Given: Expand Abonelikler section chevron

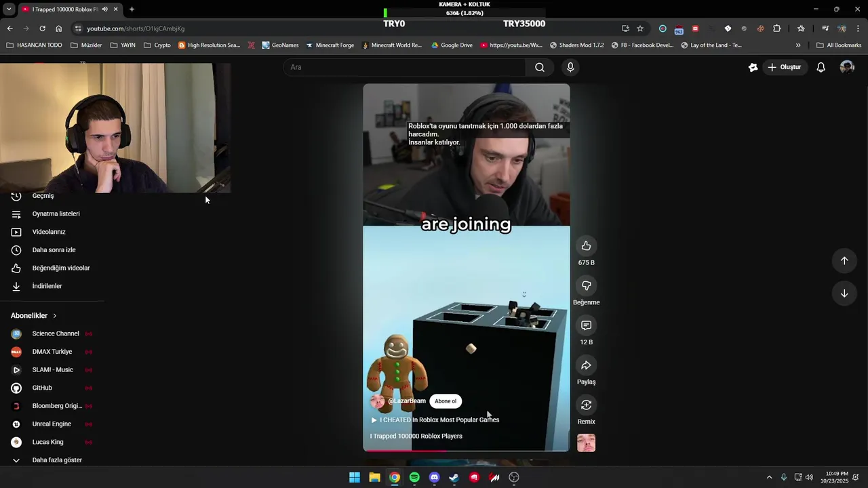Looking at the screenshot, I should (55, 316).
